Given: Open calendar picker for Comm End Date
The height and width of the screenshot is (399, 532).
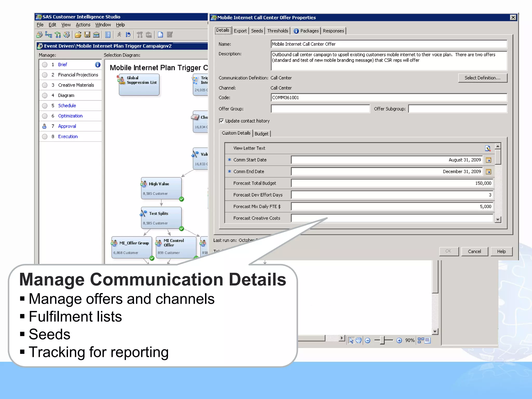Looking at the screenshot, I should point(488,172).
